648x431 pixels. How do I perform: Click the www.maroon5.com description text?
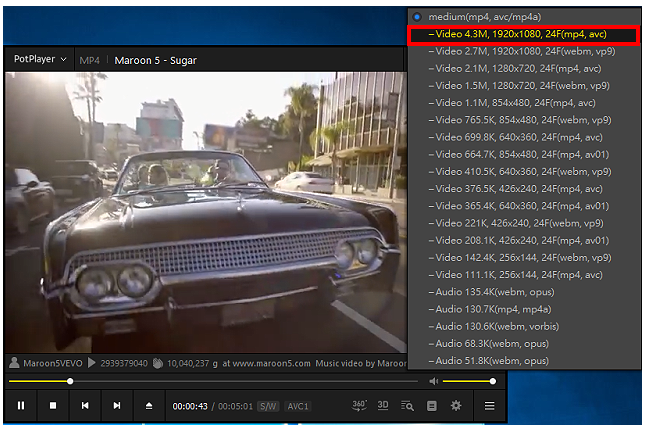(272, 363)
